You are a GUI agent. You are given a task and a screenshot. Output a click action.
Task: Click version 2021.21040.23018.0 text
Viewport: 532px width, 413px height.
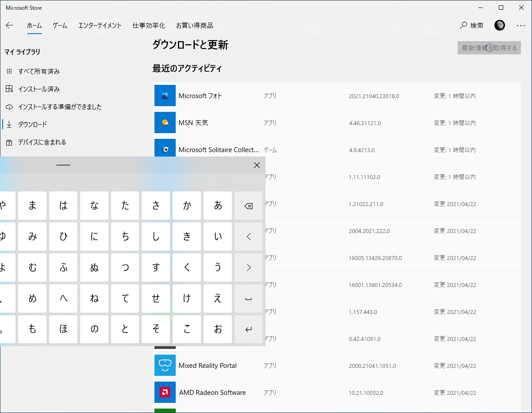[374, 96]
